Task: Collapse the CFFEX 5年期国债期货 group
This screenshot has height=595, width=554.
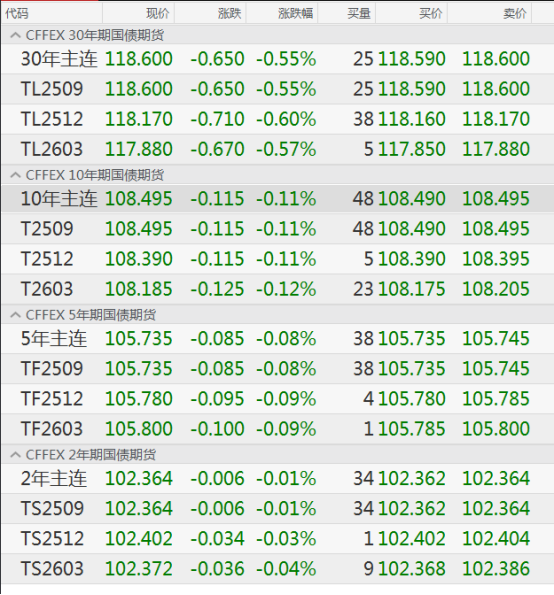Action: coord(15,315)
